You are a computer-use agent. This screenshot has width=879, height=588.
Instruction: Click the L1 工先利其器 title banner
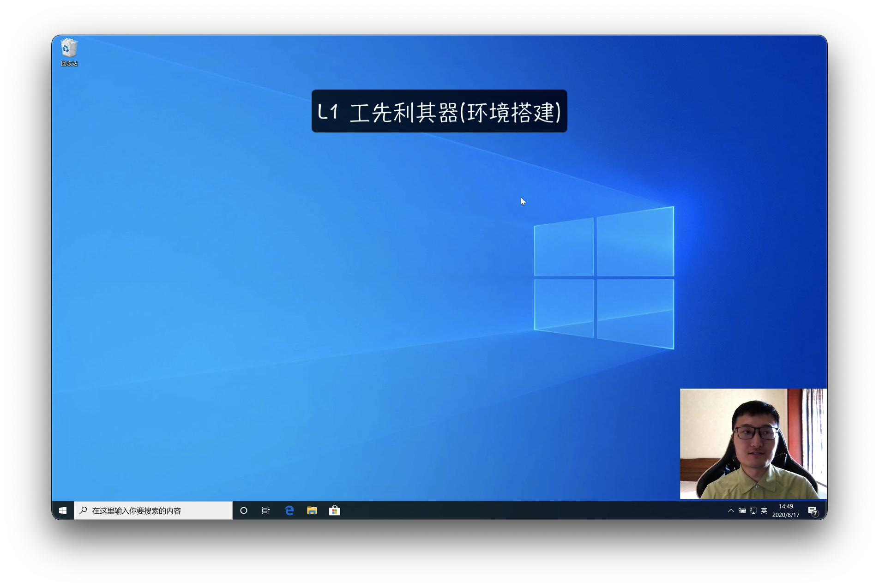[x=439, y=111]
